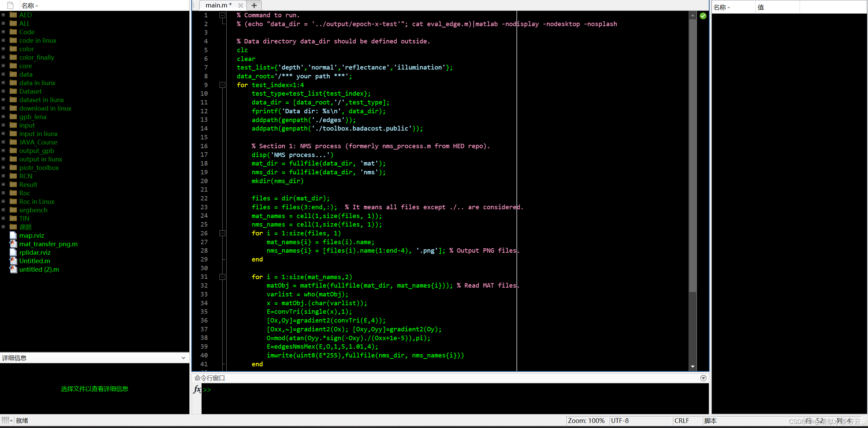Select the TIN folder icon

coord(13,218)
